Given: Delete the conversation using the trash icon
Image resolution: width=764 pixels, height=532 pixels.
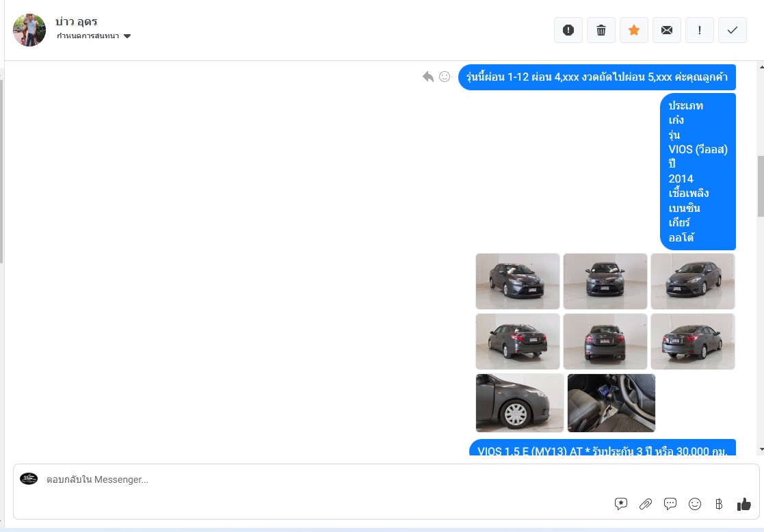Looking at the screenshot, I should click(x=601, y=30).
